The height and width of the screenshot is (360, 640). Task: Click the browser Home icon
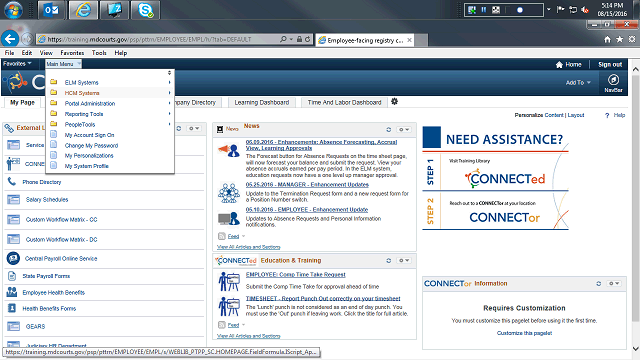pyautogui.click(x=607, y=39)
